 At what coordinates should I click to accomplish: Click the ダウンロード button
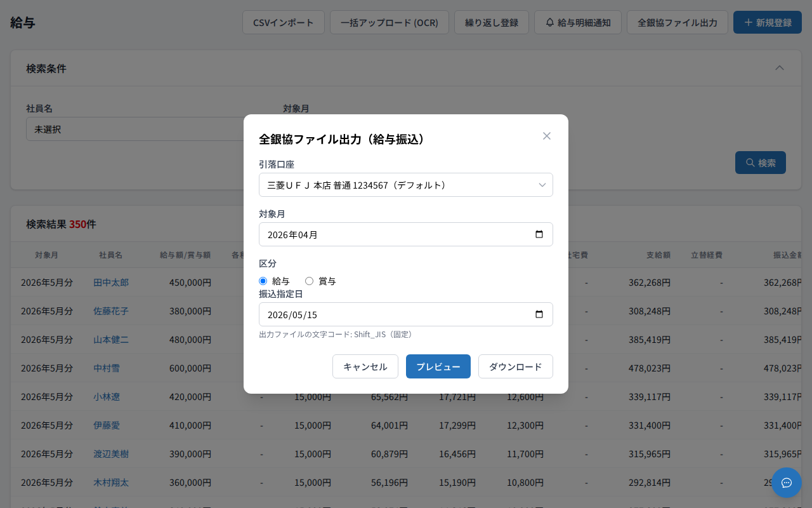coord(516,366)
